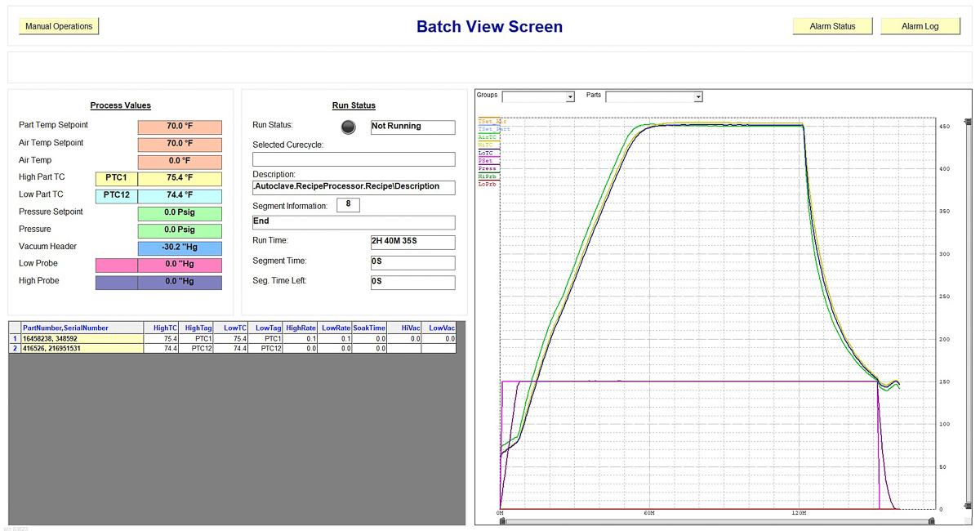The height and width of the screenshot is (531, 980).
Task: Click the LowTag column header
Action: click(x=265, y=328)
